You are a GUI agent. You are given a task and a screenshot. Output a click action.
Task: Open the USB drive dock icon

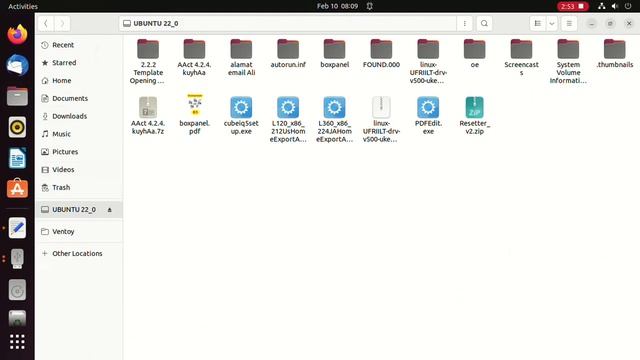pyautogui.click(x=17, y=259)
